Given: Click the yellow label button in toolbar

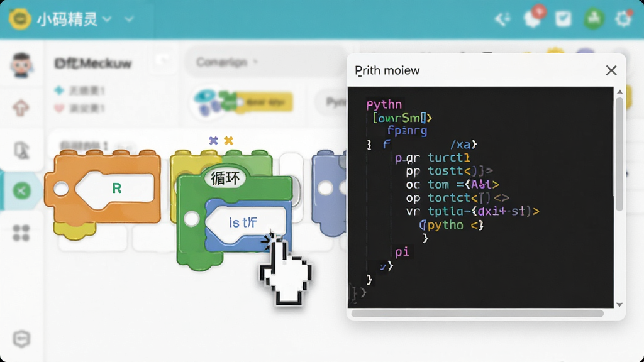Looking at the screenshot, I should pyautogui.click(x=265, y=102).
